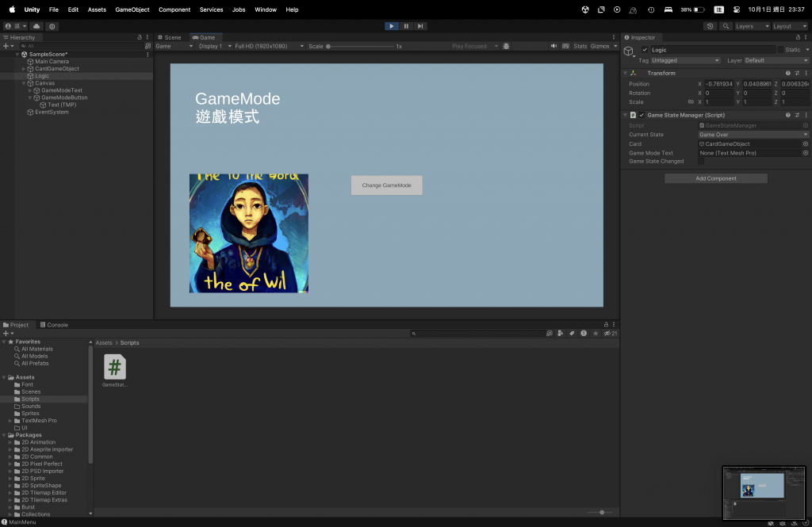Image resolution: width=812 pixels, height=527 pixels.
Task: Disable the Game State Manager script checkbox
Action: coord(642,115)
